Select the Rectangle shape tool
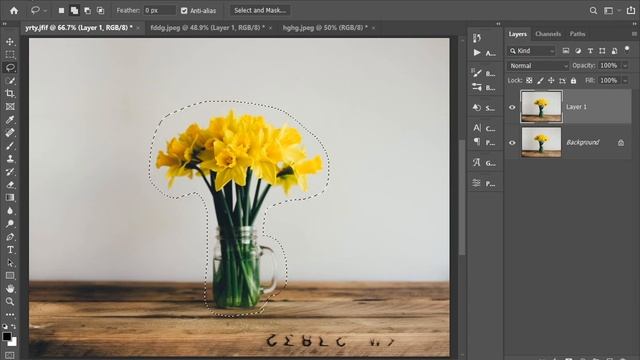This screenshot has height=360, width=640. click(x=10, y=276)
